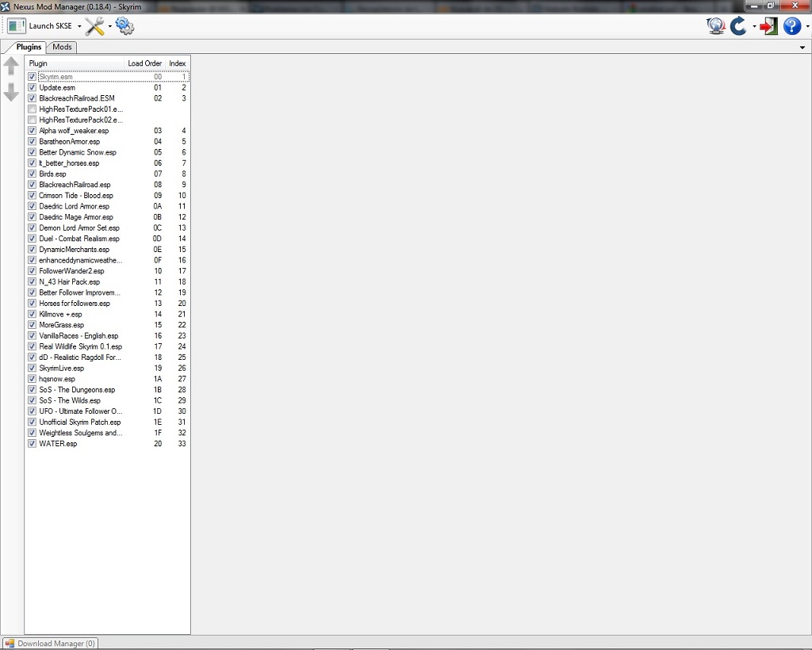The image size is (812, 650).
Task: Enable the HighResTexturePack01 checkbox
Action: pos(32,109)
